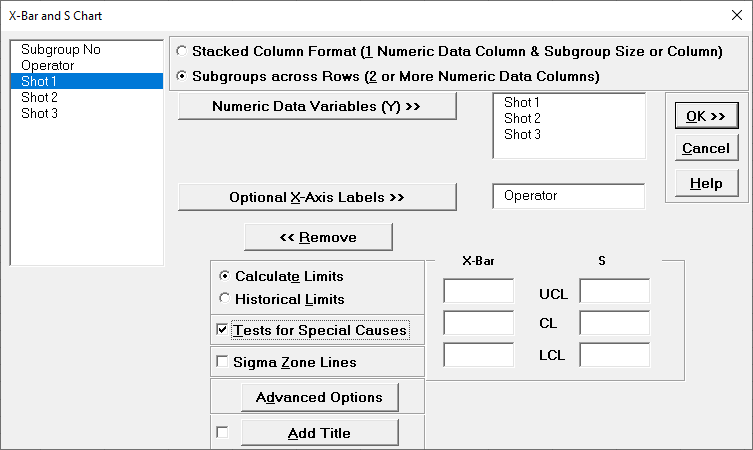Confirm with the OK button
The image size is (753, 450).
[705, 116]
